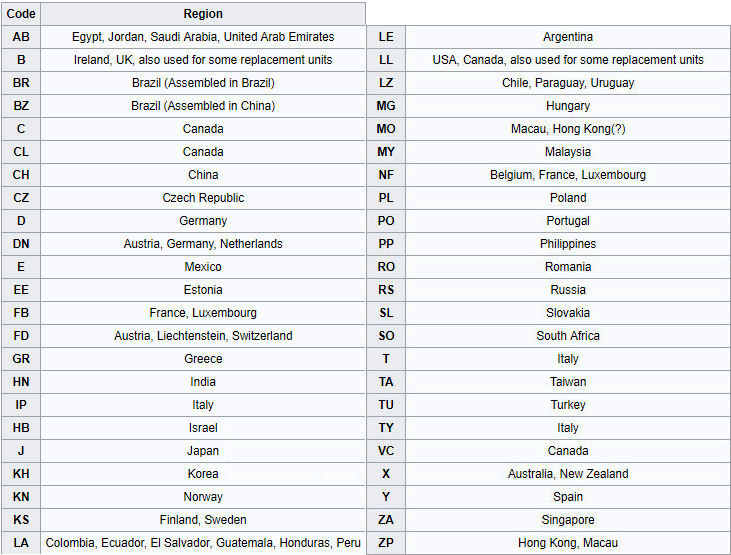Image resolution: width=731 pixels, height=555 pixels.
Task: Click the South Africa cell
Action: tap(568, 336)
